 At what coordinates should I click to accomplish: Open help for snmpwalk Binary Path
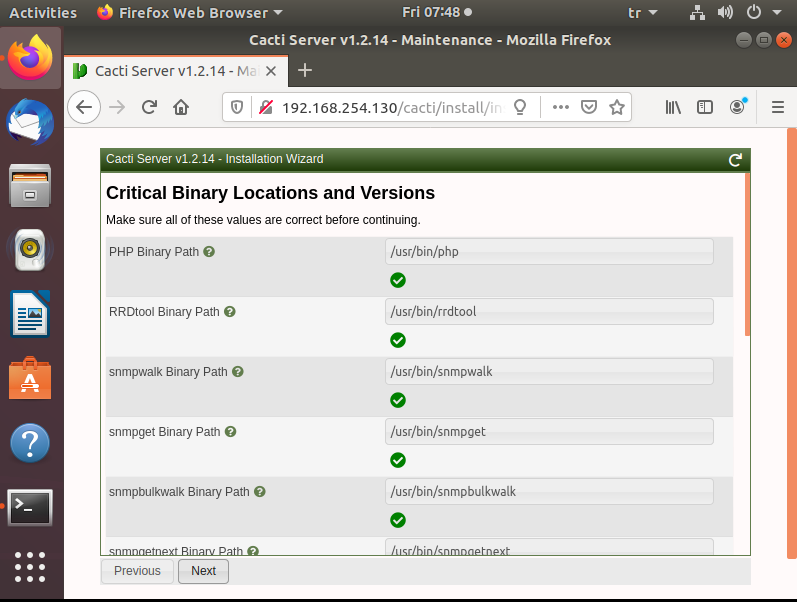(238, 372)
